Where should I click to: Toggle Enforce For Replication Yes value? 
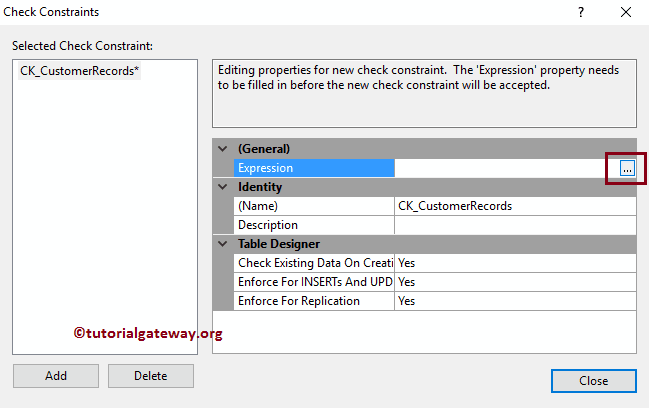coord(514,301)
